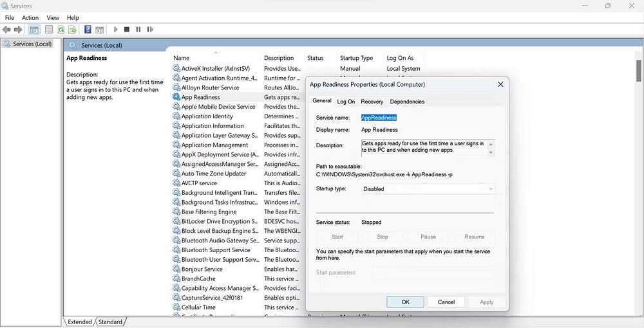The width and height of the screenshot is (644, 328).
Task: Click Services icon in the title bar
Action: [x=5, y=6]
